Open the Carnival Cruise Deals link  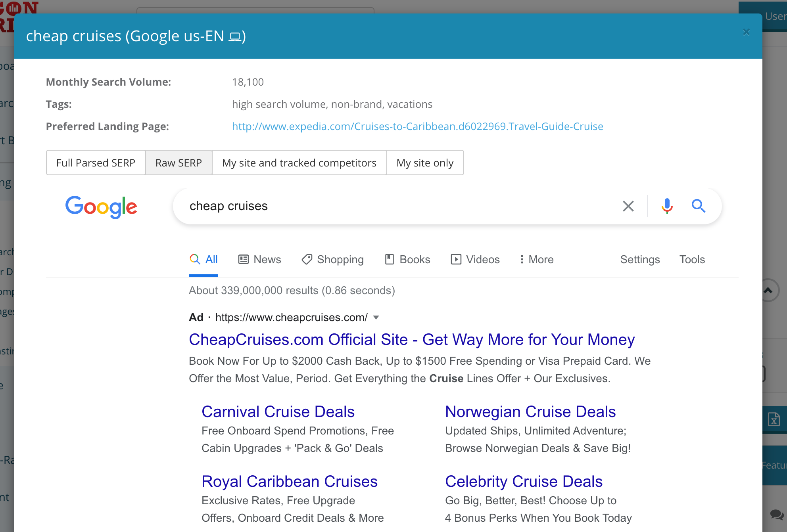pyautogui.click(x=278, y=412)
